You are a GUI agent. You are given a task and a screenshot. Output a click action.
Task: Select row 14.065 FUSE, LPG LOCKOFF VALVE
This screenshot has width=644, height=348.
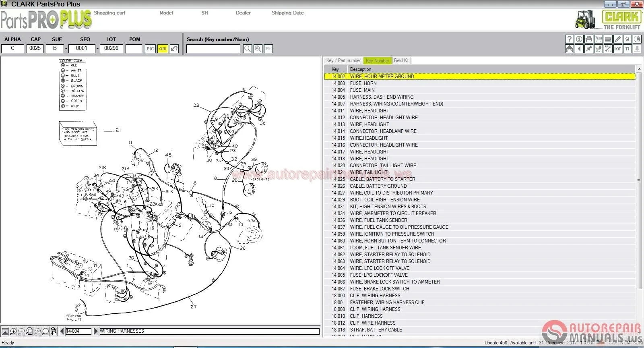[480, 275]
